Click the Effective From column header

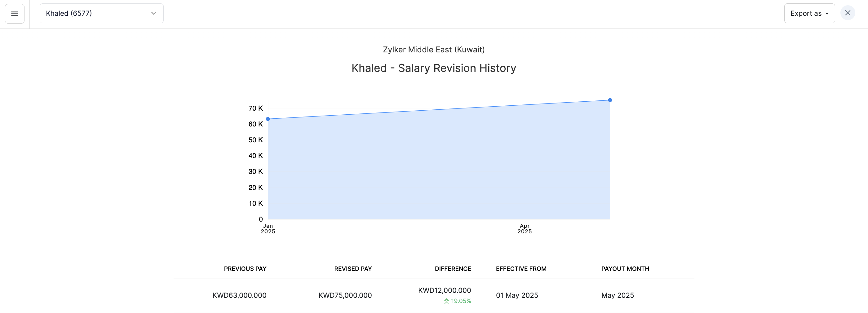pos(521,268)
